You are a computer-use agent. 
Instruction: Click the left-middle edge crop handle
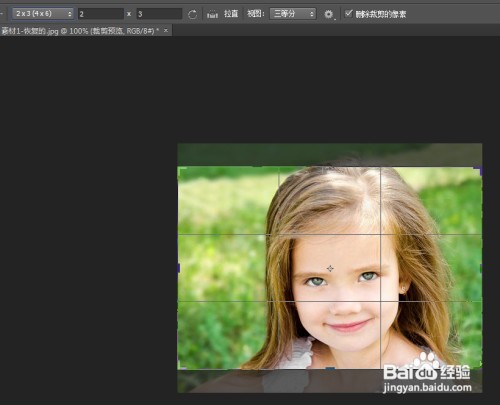[x=179, y=268]
